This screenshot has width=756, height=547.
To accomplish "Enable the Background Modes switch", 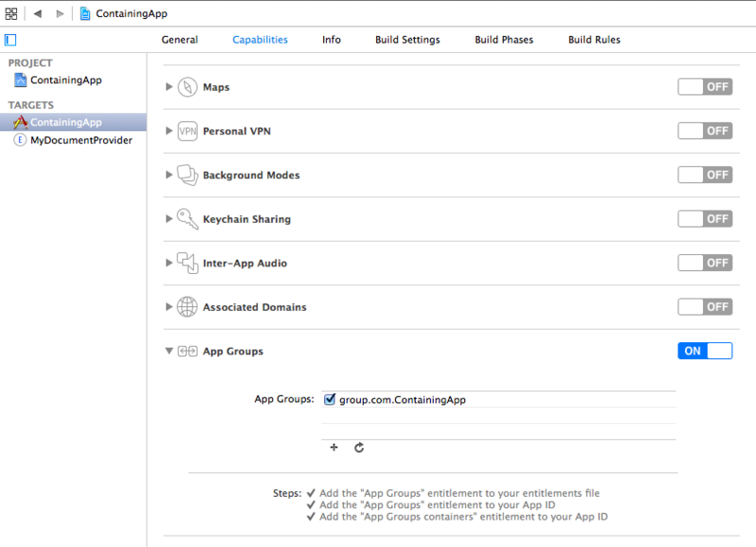I will click(x=705, y=175).
